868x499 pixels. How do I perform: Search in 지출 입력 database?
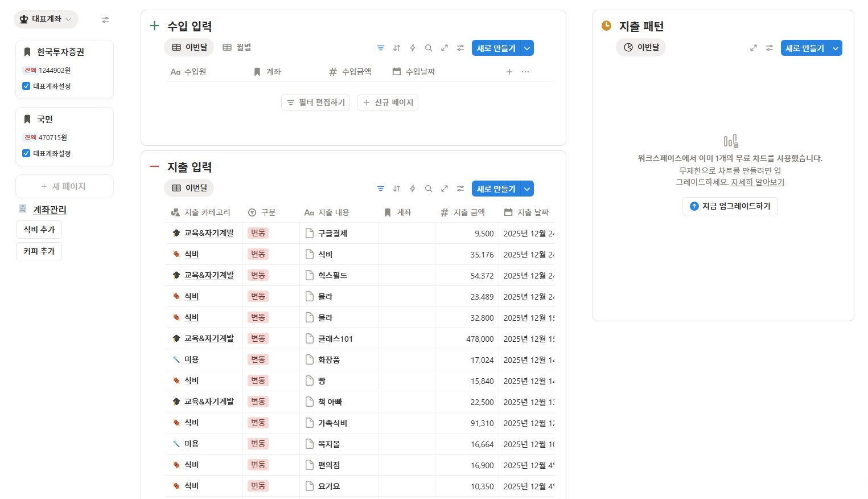429,189
